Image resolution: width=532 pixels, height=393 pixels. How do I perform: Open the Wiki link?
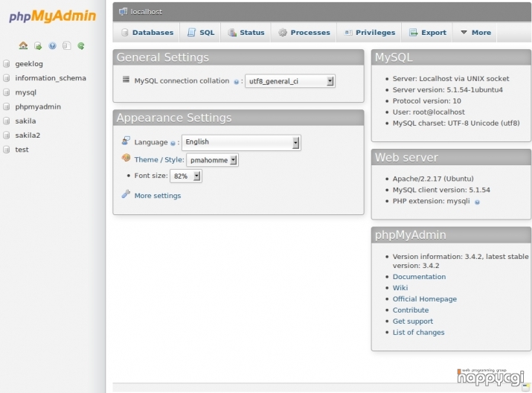[x=400, y=288]
